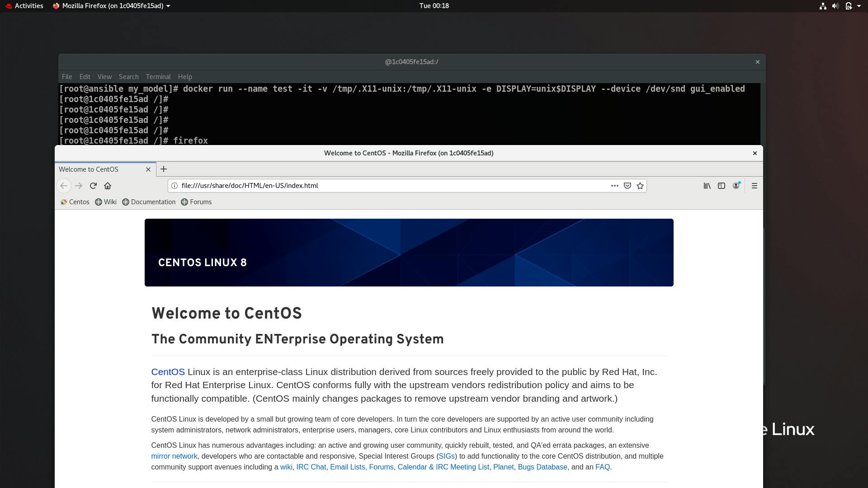Select the address bar URL field
Screen dimensions: 868x488
point(393,185)
